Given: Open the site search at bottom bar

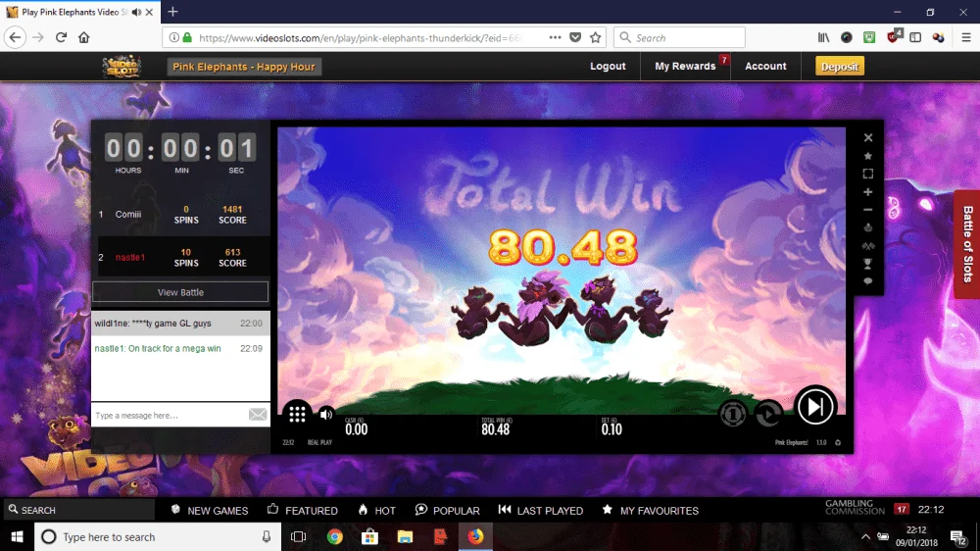Looking at the screenshot, I should [x=78, y=511].
